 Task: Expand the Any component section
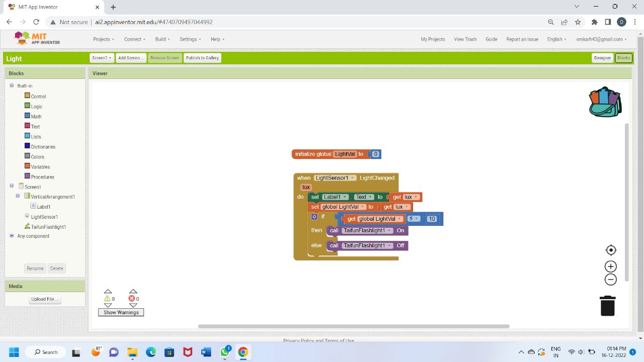click(x=12, y=236)
